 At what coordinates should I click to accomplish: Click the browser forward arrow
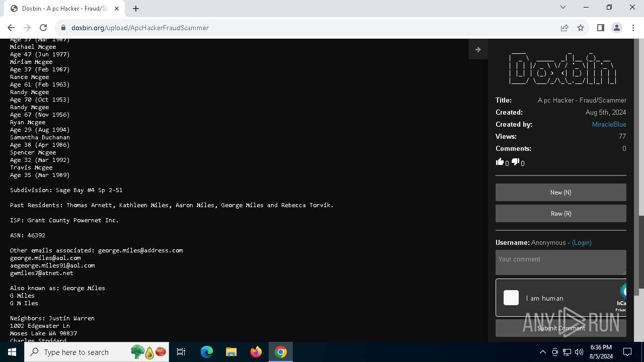pyautogui.click(x=27, y=28)
